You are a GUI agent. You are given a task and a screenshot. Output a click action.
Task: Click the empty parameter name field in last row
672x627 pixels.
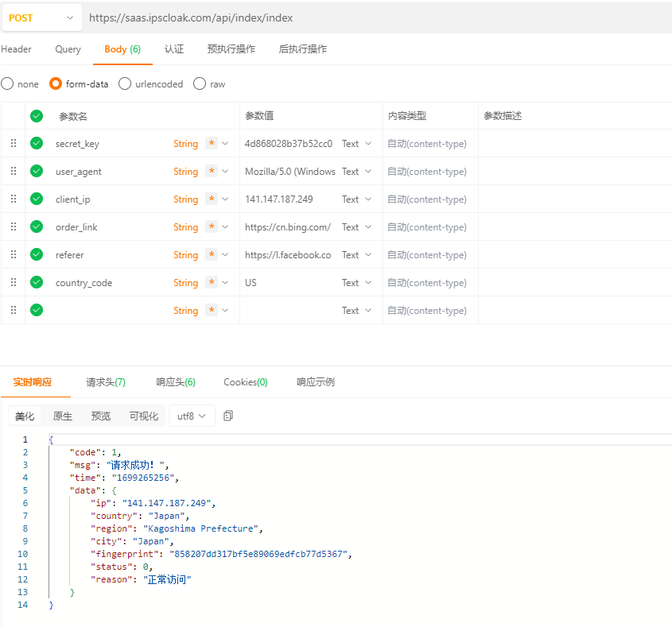[111, 310]
